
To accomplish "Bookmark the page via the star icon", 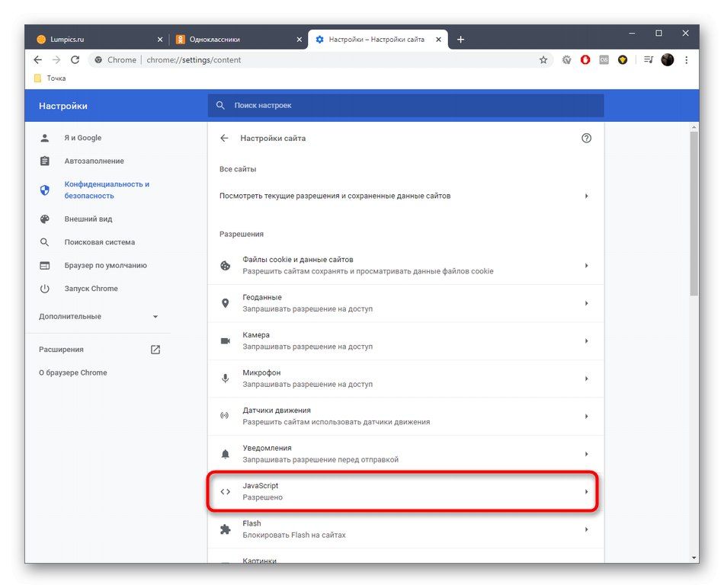I will tap(544, 59).
